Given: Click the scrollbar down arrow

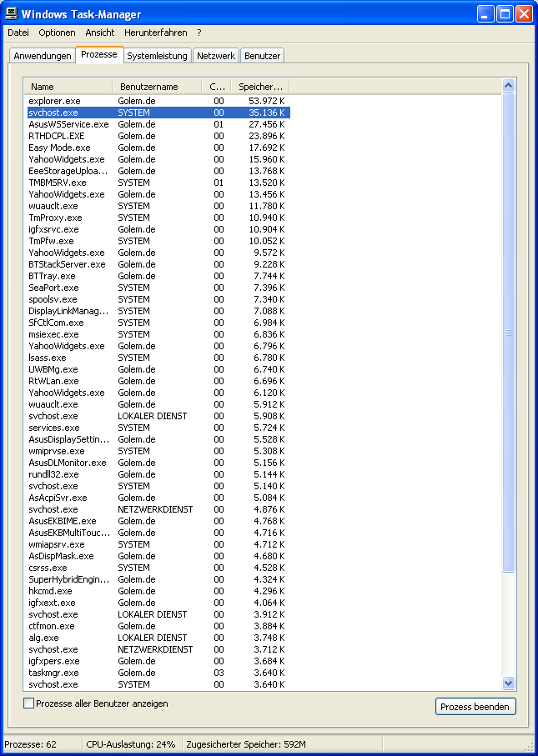Looking at the screenshot, I should point(508,683).
